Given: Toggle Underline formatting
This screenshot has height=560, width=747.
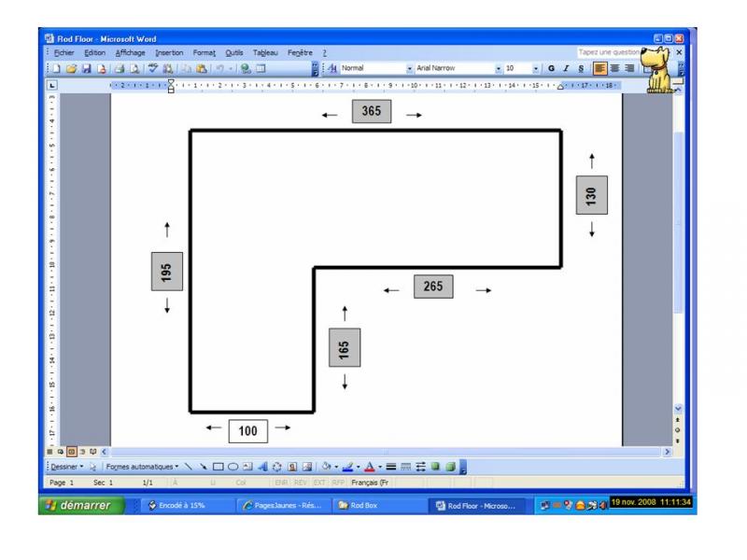Looking at the screenshot, I should (x=582, y=69).
